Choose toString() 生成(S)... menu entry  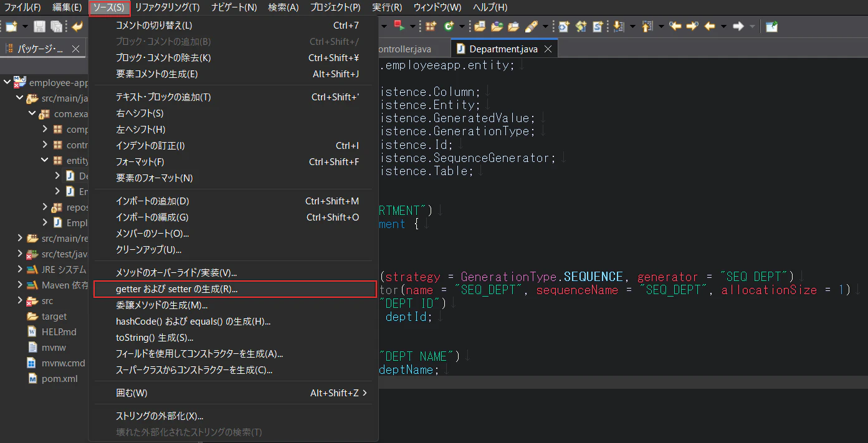point(234,338)
